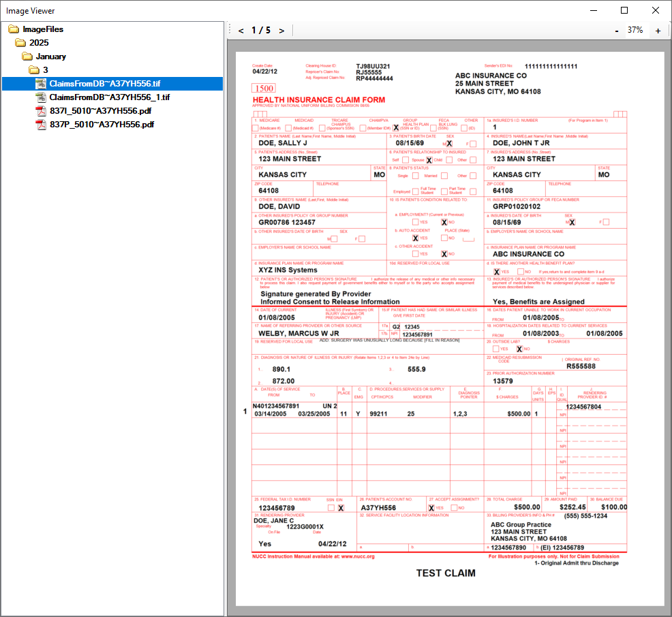Click amount paid $252.45
Screen dimensions: 672x617
[x=572, y=507]
